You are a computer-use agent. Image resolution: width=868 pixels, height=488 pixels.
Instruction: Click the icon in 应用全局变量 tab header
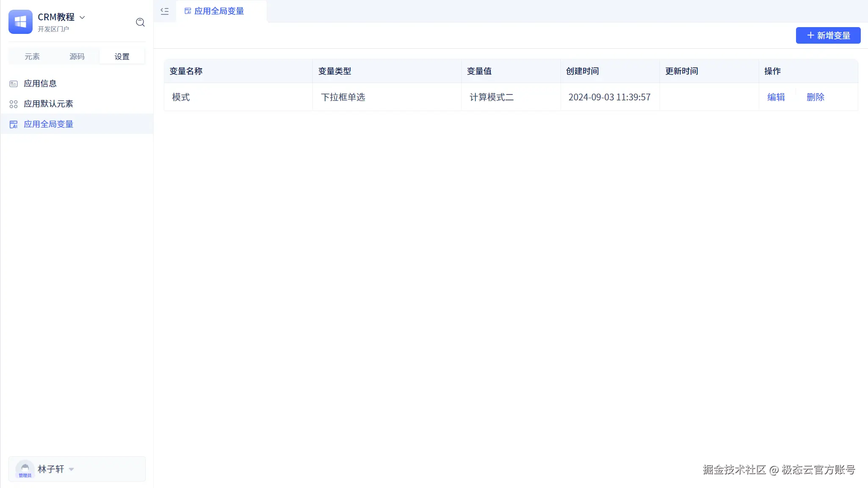coord(188,11)
